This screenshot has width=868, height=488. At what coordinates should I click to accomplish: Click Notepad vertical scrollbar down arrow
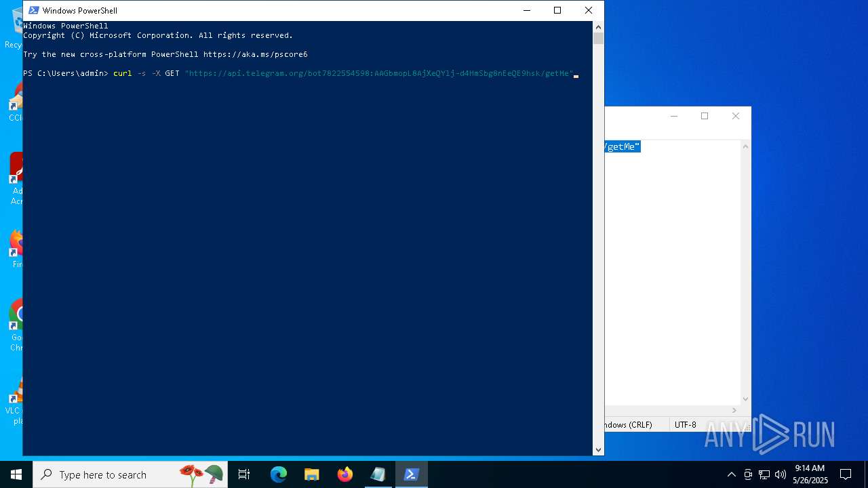click(x=745, y=399)
